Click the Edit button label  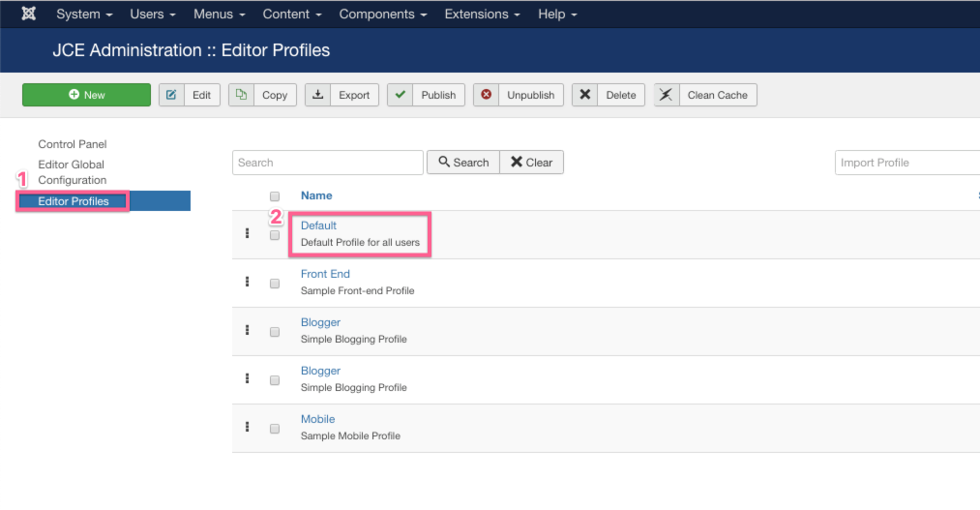(201, 95)
